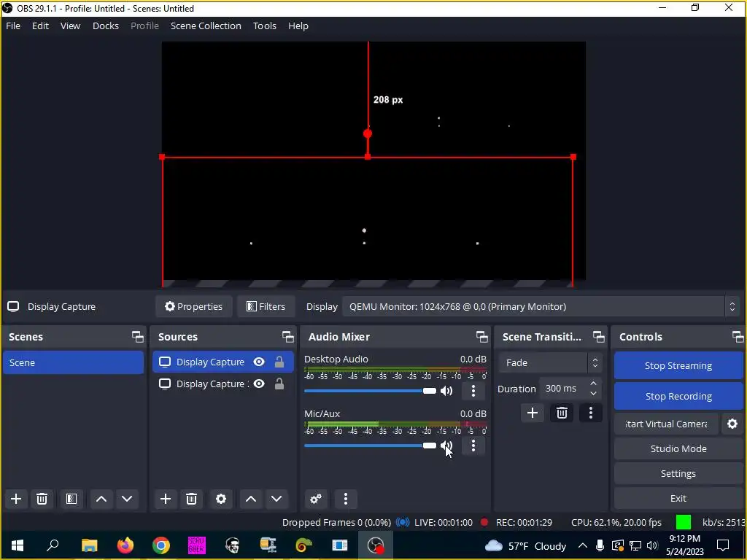Click the Windows Start button

(18, 545)
